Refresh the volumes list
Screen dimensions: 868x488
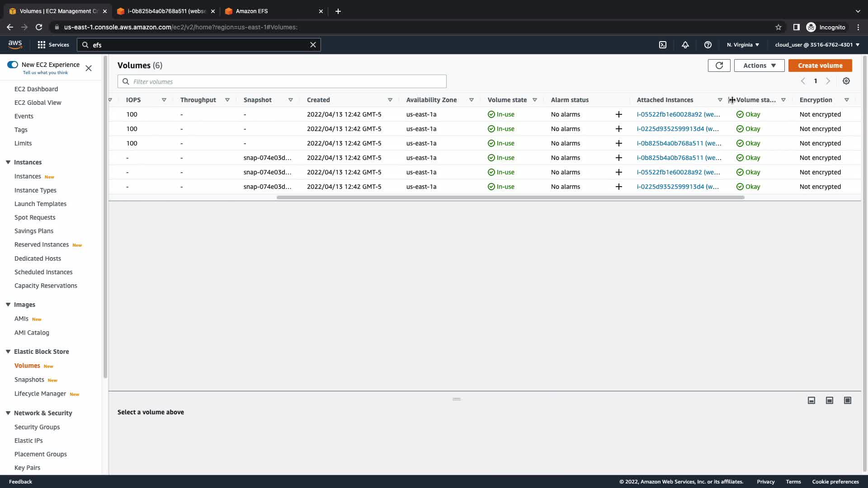point(719,66)
